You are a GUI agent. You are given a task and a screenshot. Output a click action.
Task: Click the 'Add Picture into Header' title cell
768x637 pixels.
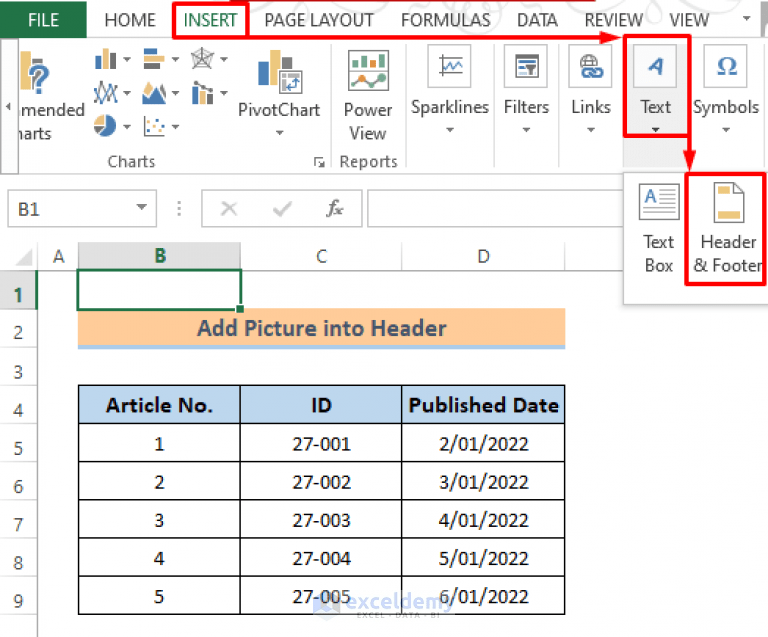coord(321,328)
